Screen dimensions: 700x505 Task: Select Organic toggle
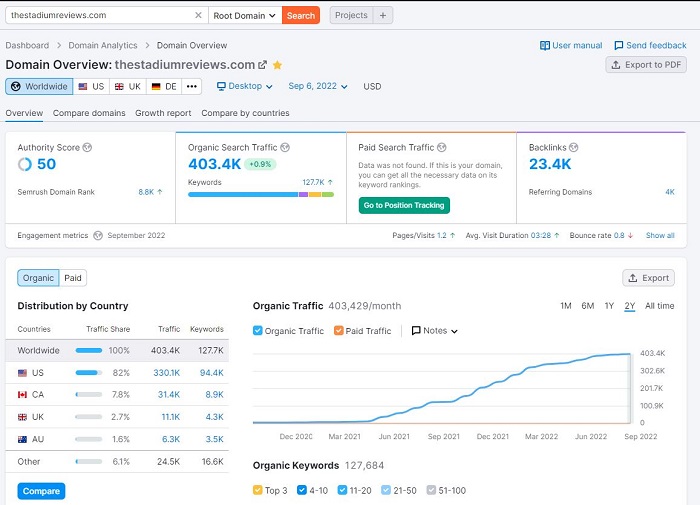click(38, 278)
